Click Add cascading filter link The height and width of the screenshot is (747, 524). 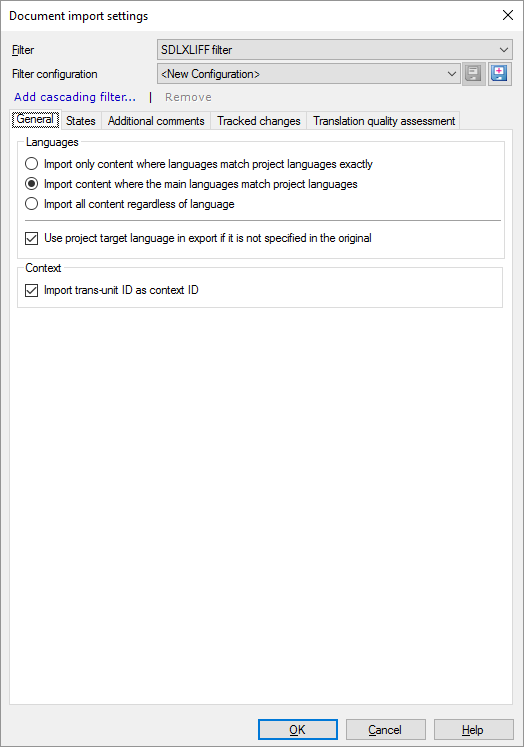pos(75,97)
